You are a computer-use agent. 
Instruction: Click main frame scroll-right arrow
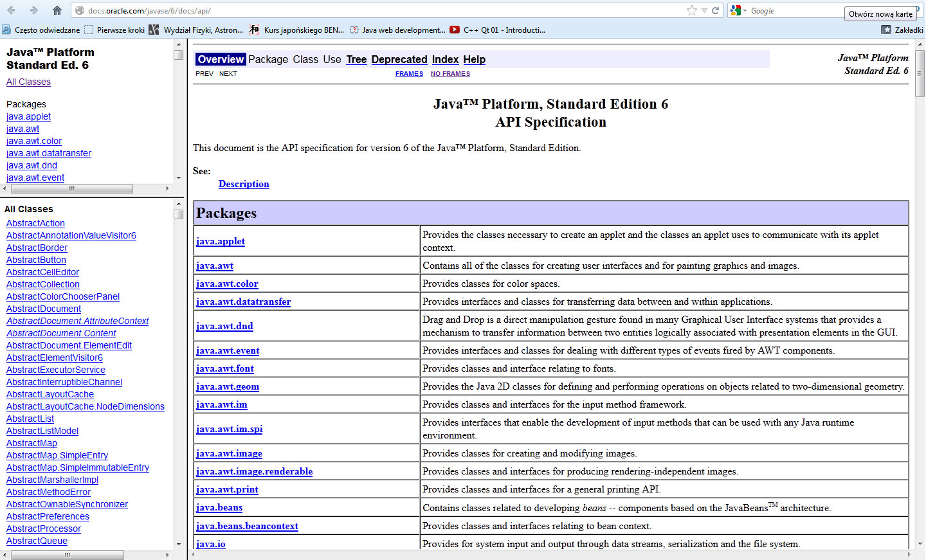(x=909, y=554)
